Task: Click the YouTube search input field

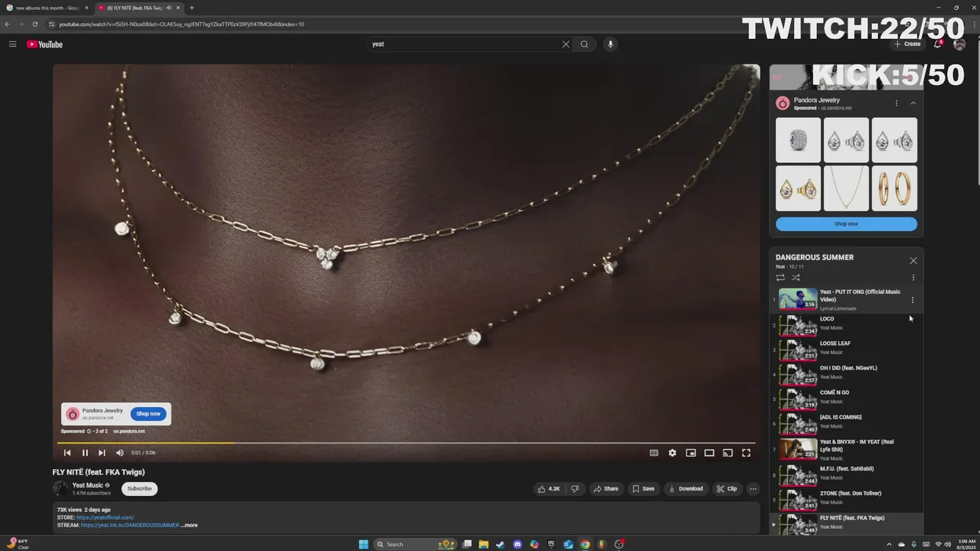Action: pyautogui.click(x=465, y=44)
